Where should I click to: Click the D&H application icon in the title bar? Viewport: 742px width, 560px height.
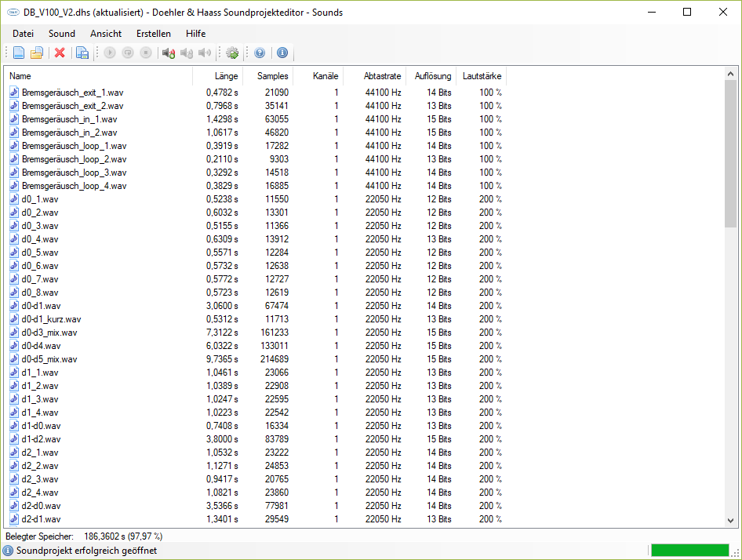[x=13, y=13]
